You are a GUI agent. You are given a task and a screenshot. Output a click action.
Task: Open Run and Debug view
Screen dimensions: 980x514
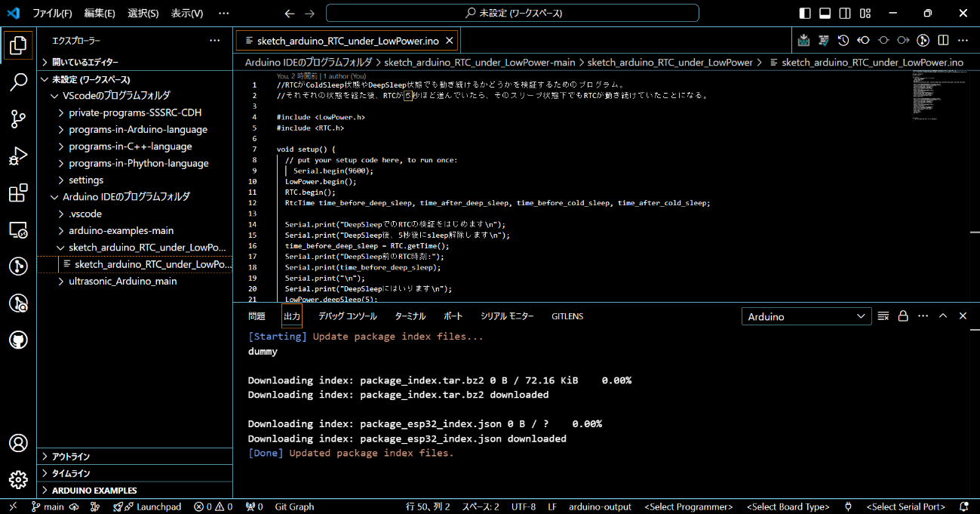point(18,155)
